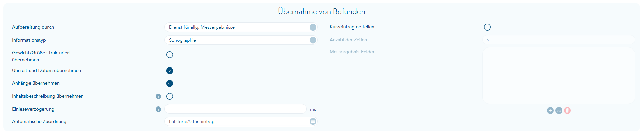Viewport: 644px width, 136px height.
Task: Click info icon next to Einleseverzögerung
Action: [x=158, y=109]
